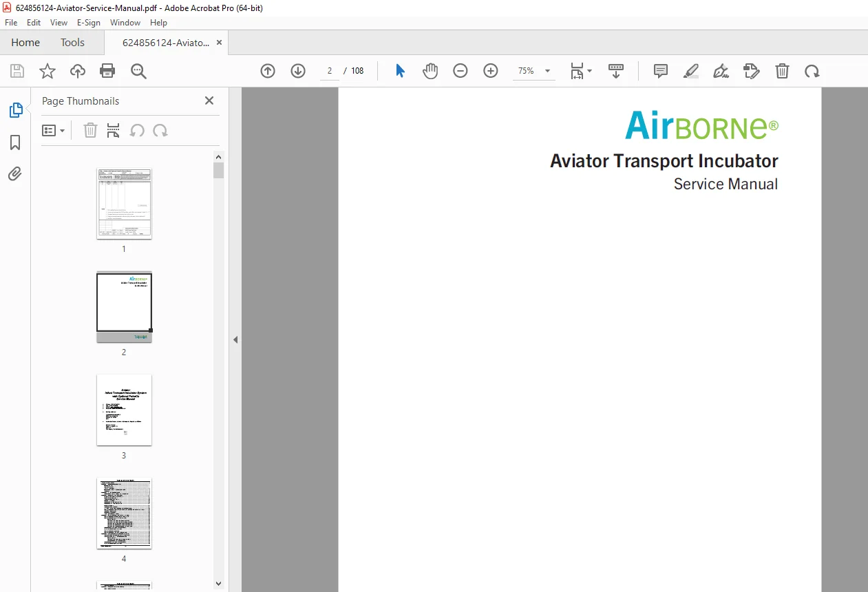The width and height of the screenshot is (868, 592).
Task: Collapse the navigation pane arrow
Action: [235, 339]
